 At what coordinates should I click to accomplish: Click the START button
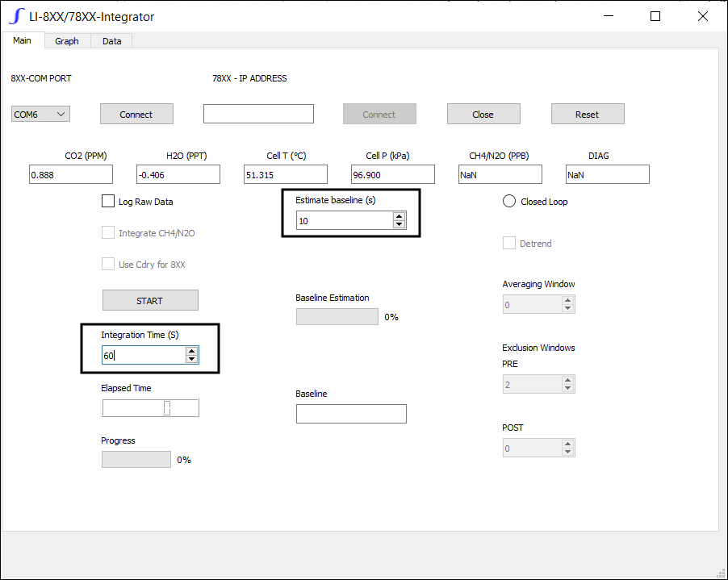pos(150,301)
